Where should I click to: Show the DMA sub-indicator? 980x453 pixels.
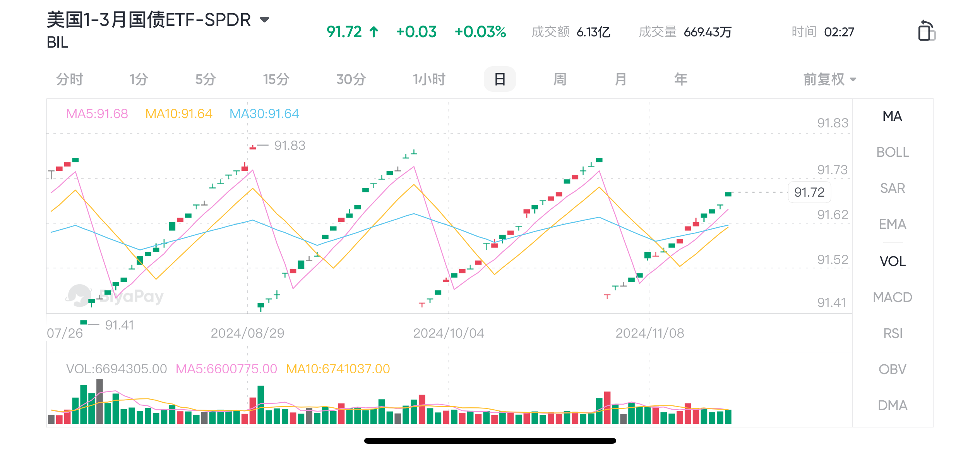point(893,405)
